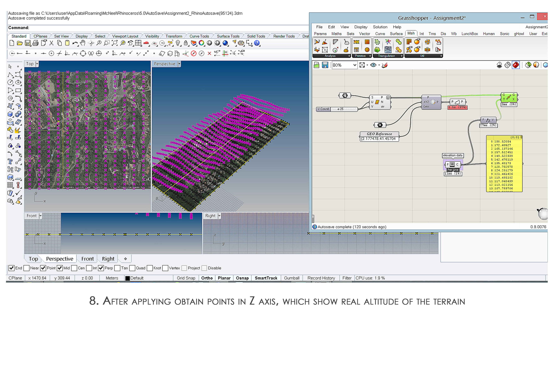The image size is (555, 392).
Task: Disable the End osnap checkbox
Action: coord(11,268)
